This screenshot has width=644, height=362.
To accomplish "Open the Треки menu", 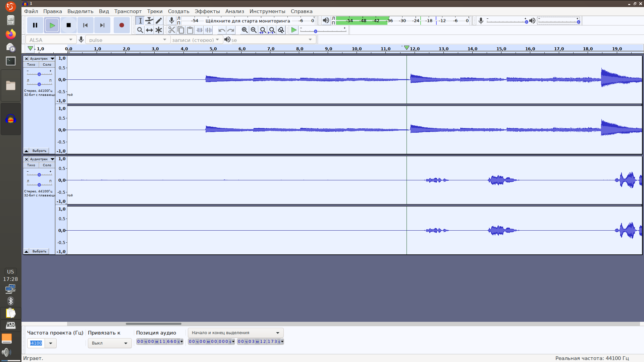I will pos(155,11).
